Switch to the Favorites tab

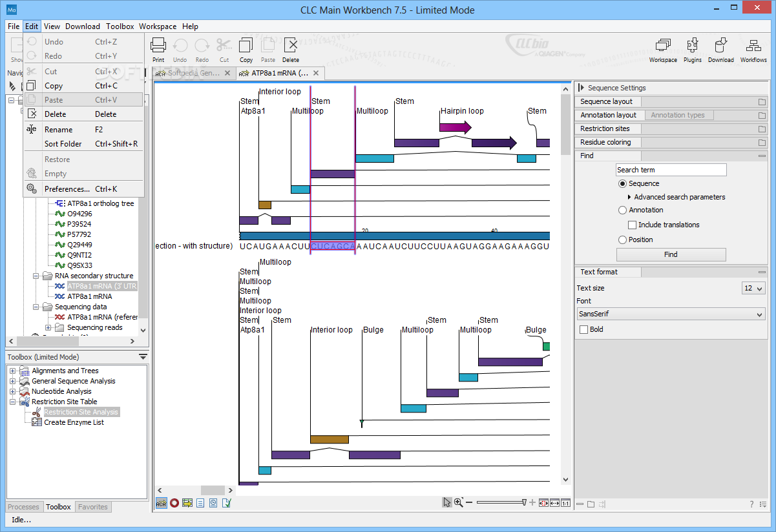click(93, 507)
